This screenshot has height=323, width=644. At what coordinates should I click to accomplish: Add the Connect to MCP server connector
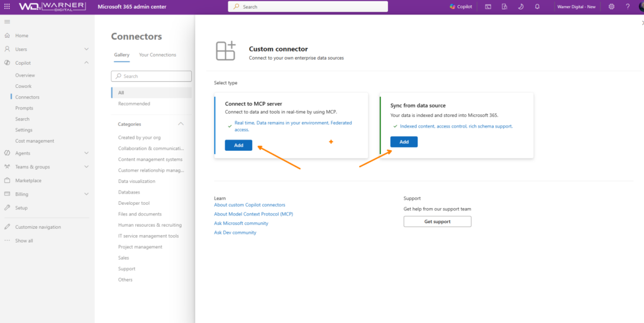click(x=238, y=145)
